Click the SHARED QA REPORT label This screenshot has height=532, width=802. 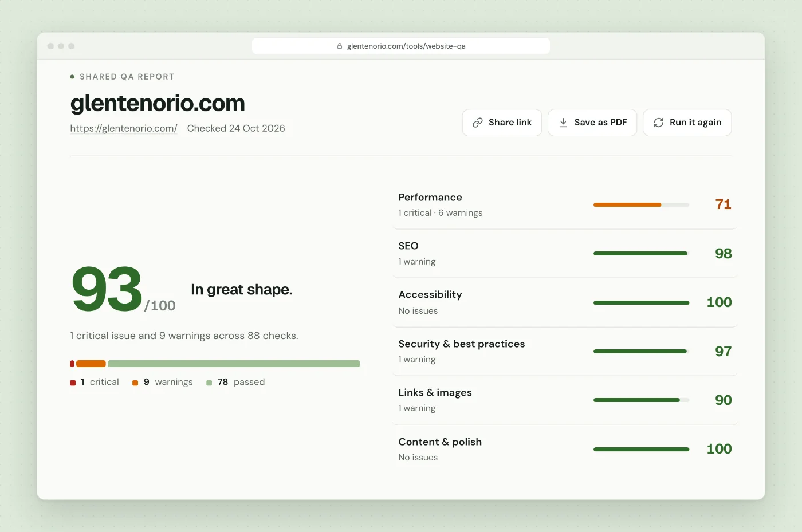(127, 77)
